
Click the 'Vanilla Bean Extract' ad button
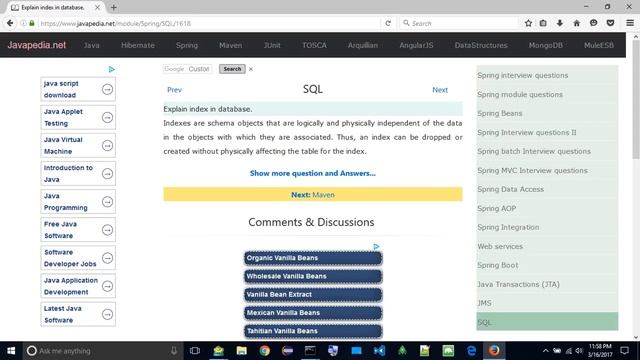(x=313, y=294)
